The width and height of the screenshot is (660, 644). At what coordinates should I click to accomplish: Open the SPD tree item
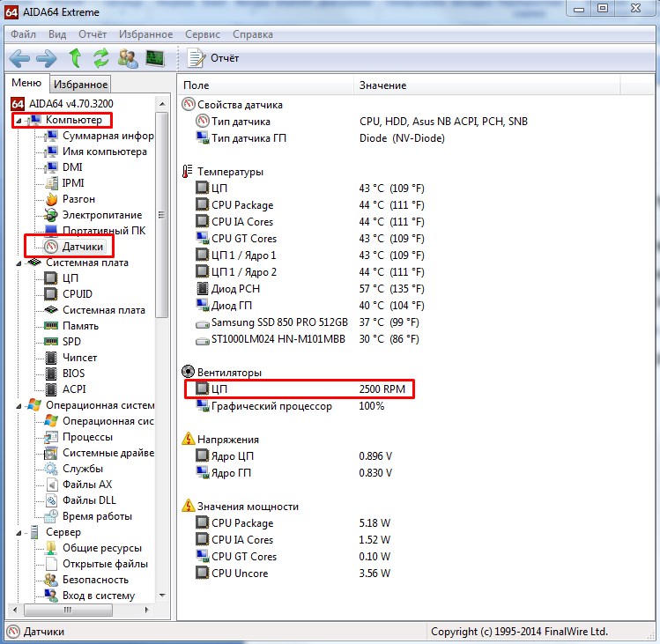(63, 341)
